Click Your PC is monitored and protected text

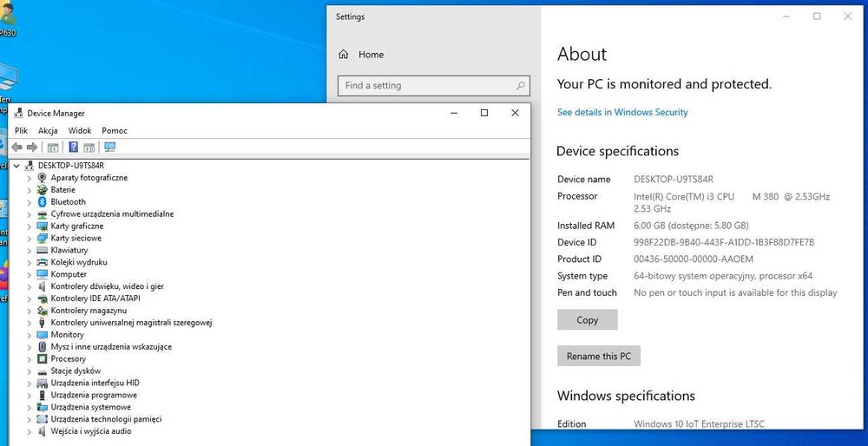[x=664, y=85]
